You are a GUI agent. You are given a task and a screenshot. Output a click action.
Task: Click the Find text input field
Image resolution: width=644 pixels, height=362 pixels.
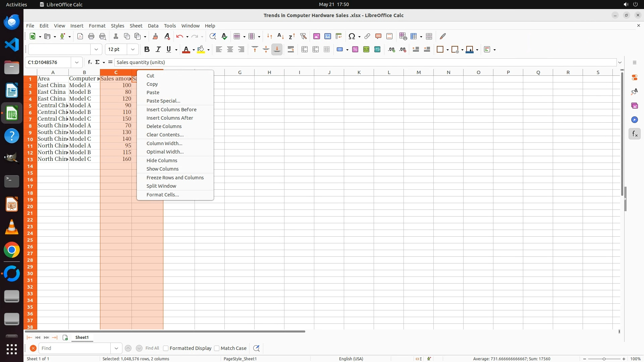pyautogui.click(x=74, y=348)
